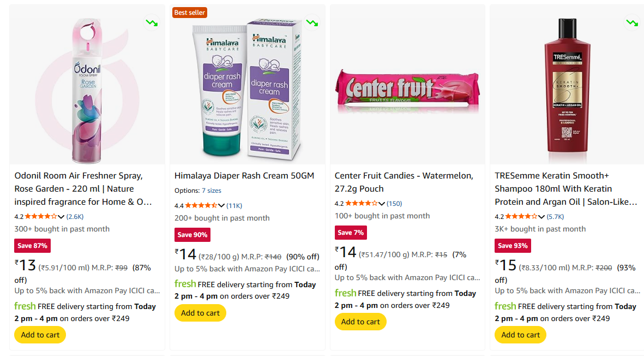Click price-drop icon on TRESemme Shampoo card
The image size is (644, 356).
632,23
